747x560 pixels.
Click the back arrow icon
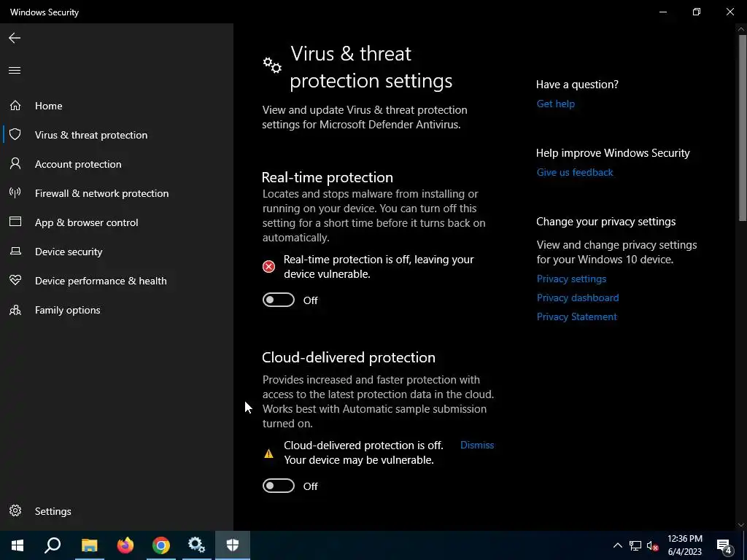tap(15, 38)
